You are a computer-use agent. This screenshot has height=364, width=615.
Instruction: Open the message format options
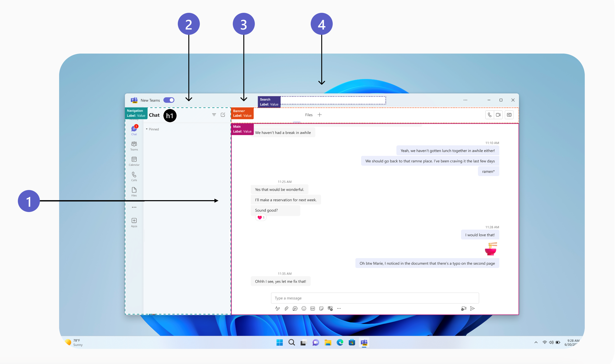pos(277,309)
